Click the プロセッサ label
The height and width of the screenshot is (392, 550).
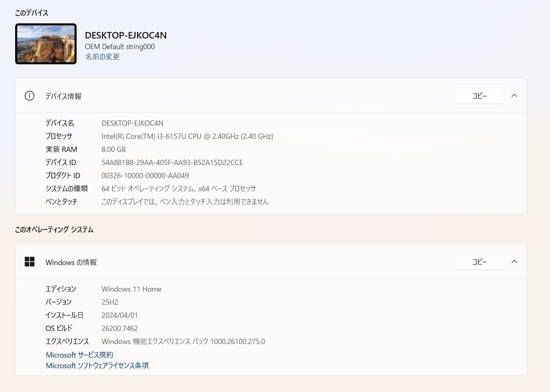59,136
